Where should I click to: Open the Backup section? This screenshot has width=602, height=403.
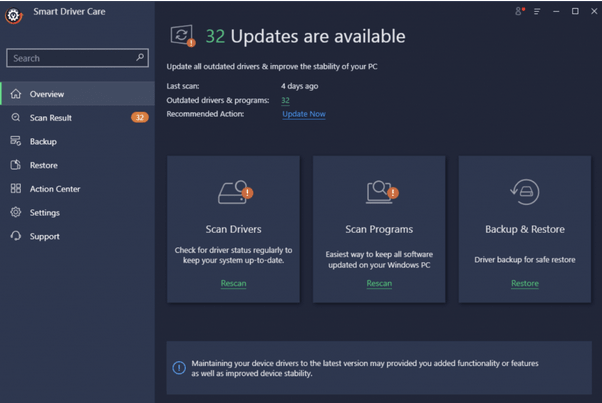coord(78,141)
